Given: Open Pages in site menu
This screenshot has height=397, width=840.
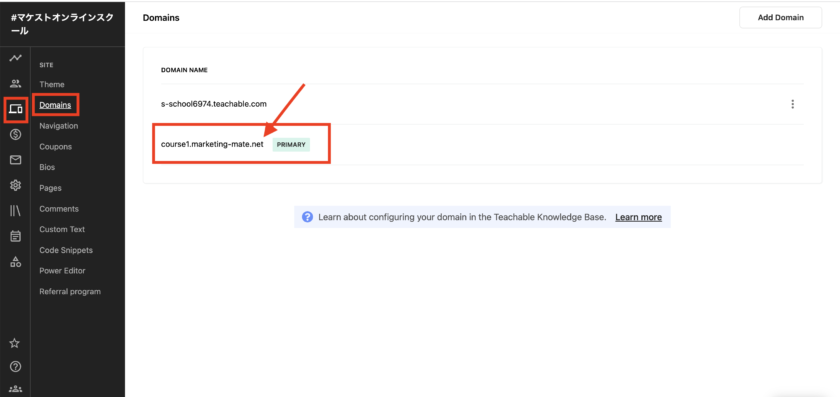Looking at the screenshot, I should coord(50,188).
